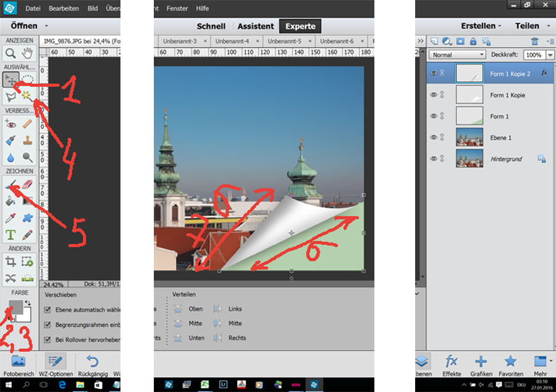The height and width of the screenshot is (392, 556).
Task: Click the Rückgängig undo button
Action: pos(92,364)
